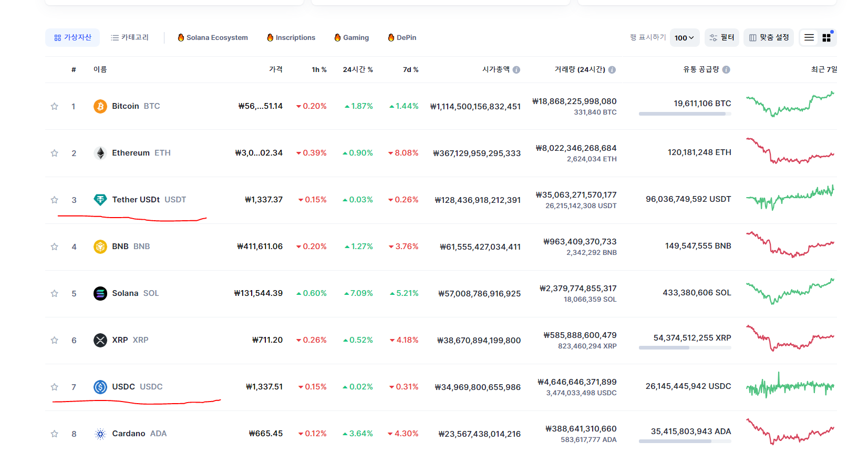The width and height of the screenshot is (868, 452).
Task: Click XRP circulating supply progress bar
Action: click(685, 347)
